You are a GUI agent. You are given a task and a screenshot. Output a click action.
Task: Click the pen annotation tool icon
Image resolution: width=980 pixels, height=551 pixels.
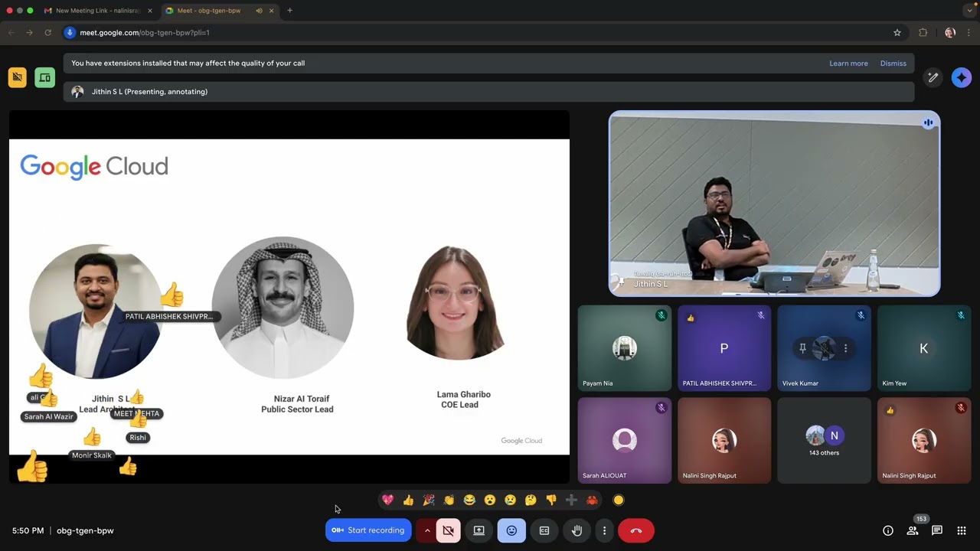coord(933,77)
